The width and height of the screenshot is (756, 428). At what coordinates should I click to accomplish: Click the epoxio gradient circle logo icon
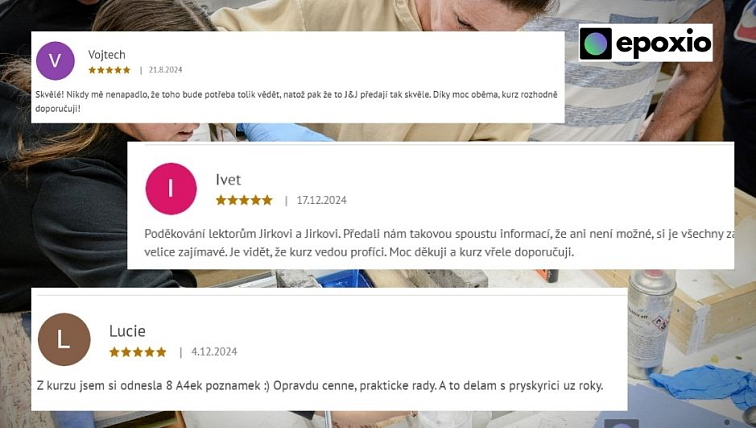(x=595, y=43)
